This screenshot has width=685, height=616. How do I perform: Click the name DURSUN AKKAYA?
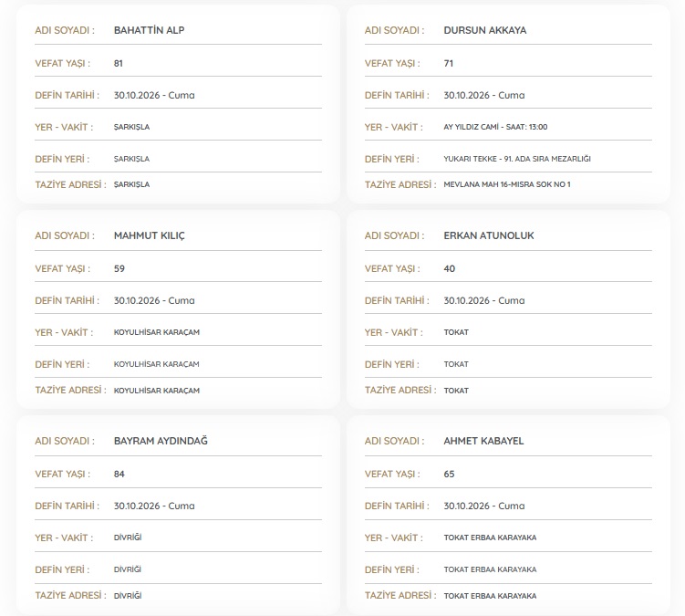(x=485, y=30)
